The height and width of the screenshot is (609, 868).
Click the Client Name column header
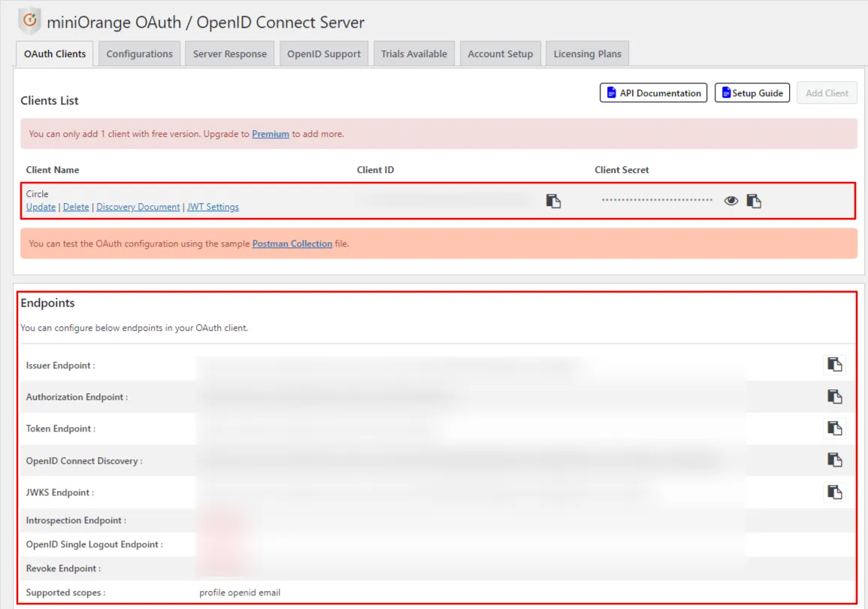53,170
